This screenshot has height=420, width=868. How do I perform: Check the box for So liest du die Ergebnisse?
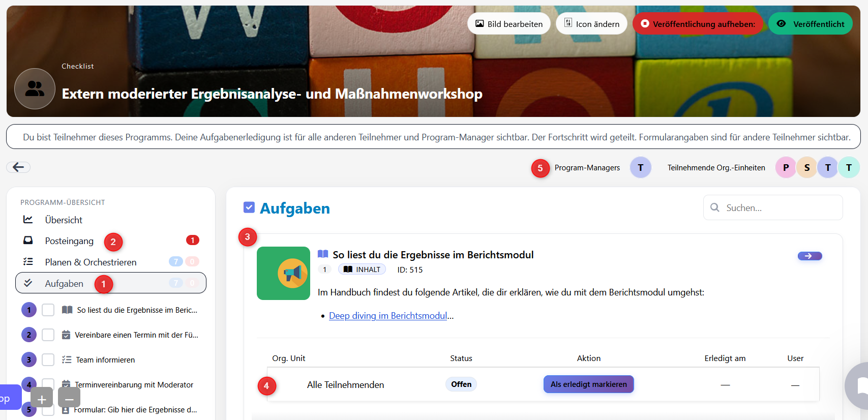pyautogui.click(x=48, y=310)
